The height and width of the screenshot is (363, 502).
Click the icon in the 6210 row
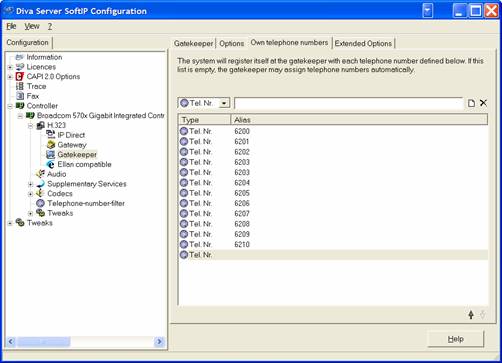click(x=184, y=244)
